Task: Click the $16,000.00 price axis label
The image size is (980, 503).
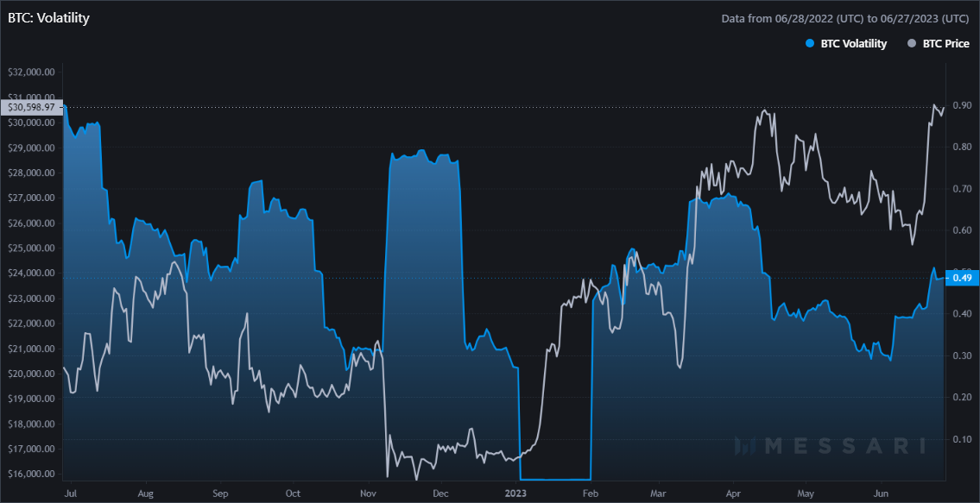Action: point(31,475)
